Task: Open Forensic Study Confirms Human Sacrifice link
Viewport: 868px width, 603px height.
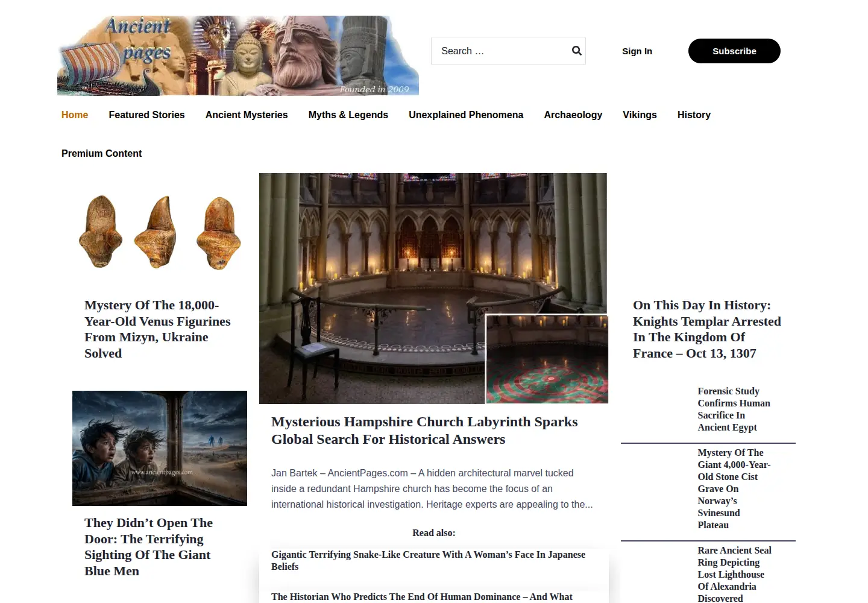Action: coord(734,409)
